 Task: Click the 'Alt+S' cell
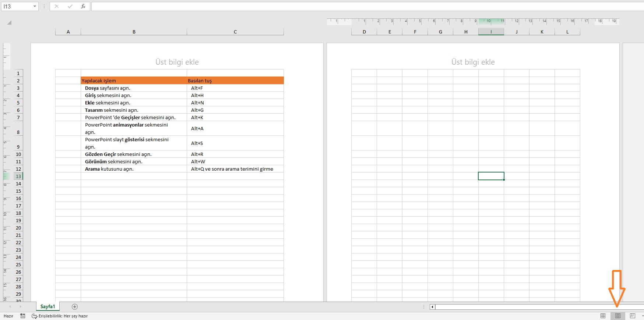(x=235, y=143)
